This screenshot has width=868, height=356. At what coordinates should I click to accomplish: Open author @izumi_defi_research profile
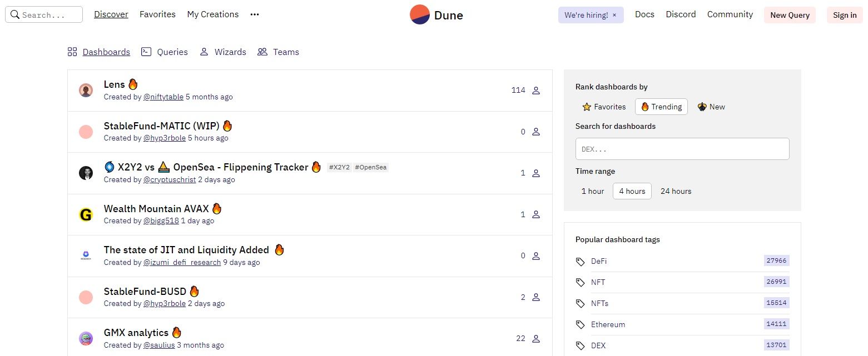[x=182, y=262]
